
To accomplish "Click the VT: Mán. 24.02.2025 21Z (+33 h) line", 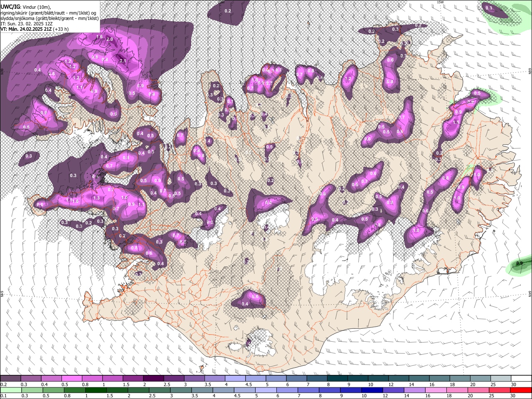I will coord(34,29).
